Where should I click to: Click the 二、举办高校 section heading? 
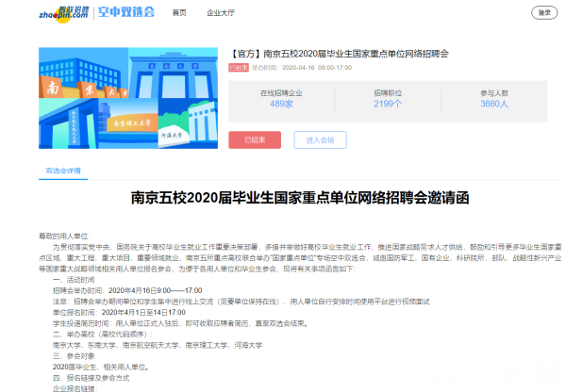pyautogui.click(x=103, y=335)
